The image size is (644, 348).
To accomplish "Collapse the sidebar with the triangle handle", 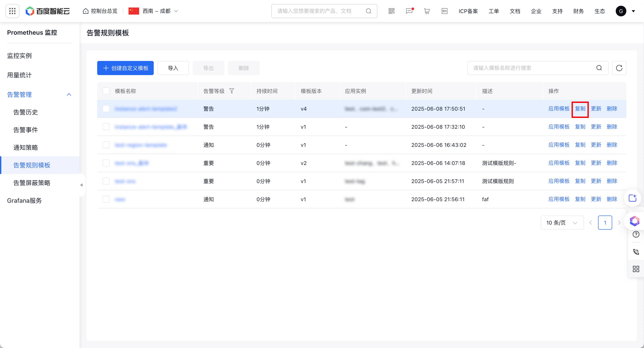I will tap(81, 185).
